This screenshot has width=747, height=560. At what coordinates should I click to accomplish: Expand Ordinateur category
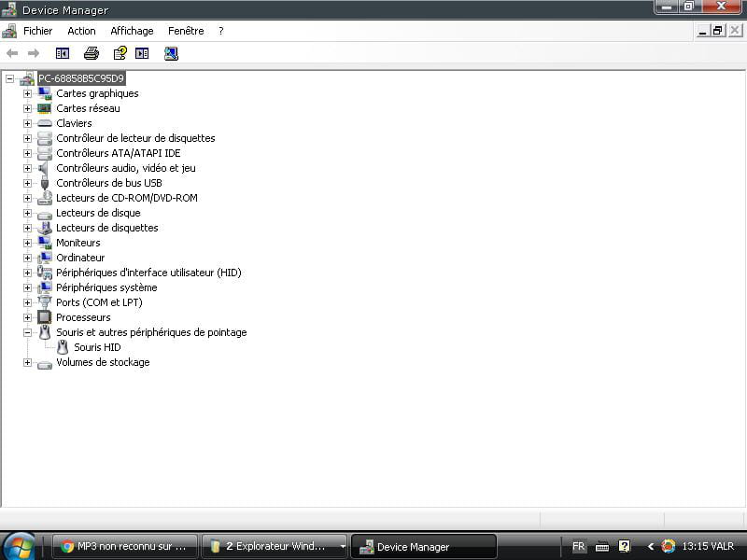tap(27, 258)
